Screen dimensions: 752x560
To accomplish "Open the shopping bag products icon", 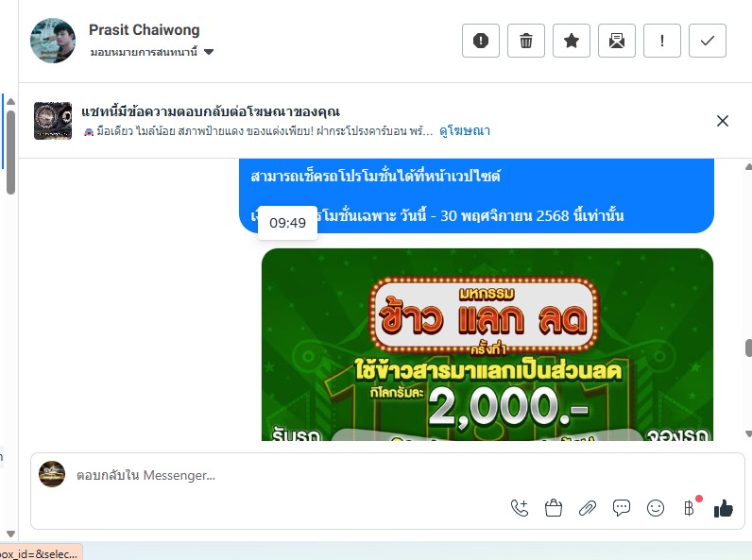I will pyautogui.click(x=554, y=508).
